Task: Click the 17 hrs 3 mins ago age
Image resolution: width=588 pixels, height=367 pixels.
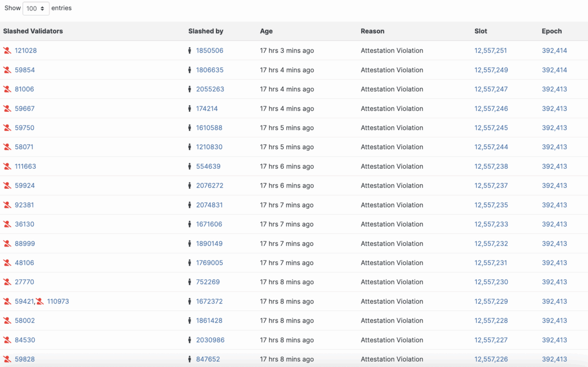Action: pos(287,51)
